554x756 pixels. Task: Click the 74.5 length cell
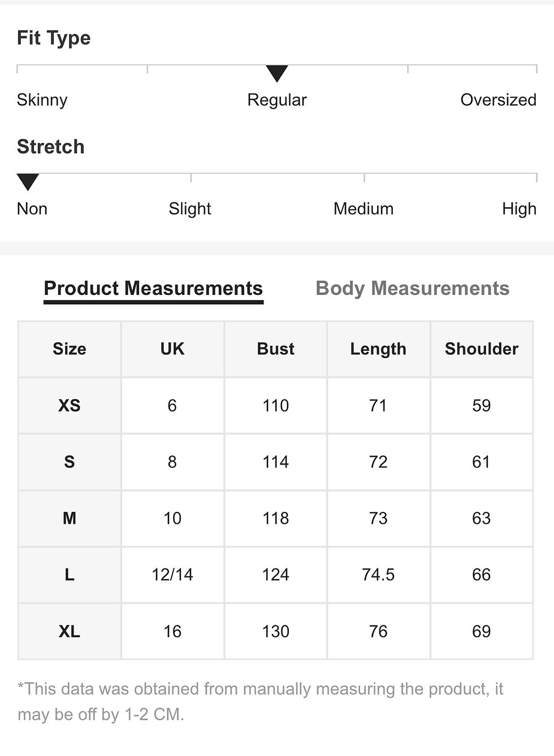click(378, 575)
